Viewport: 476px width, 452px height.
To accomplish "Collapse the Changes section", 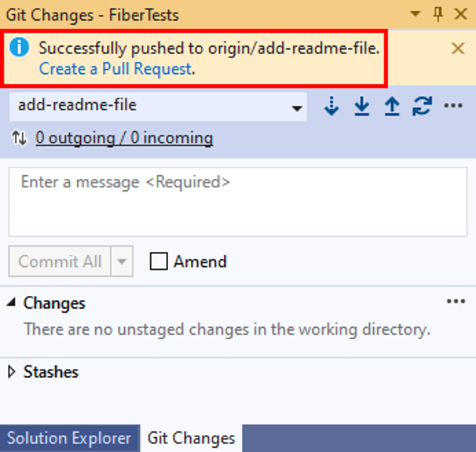I will point(11,302).
